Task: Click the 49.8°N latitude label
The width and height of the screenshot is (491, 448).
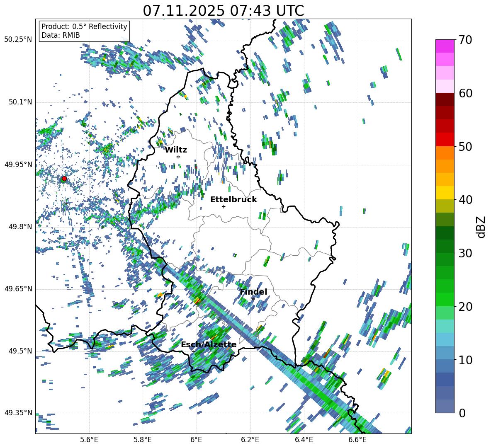Action: click(x=20, y=227)
